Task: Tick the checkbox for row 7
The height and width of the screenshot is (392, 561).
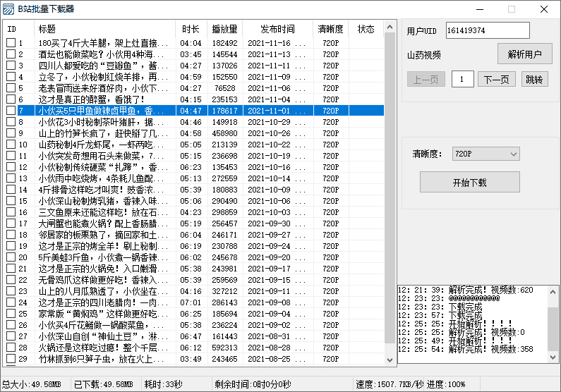Action: (x=11, y=111)
